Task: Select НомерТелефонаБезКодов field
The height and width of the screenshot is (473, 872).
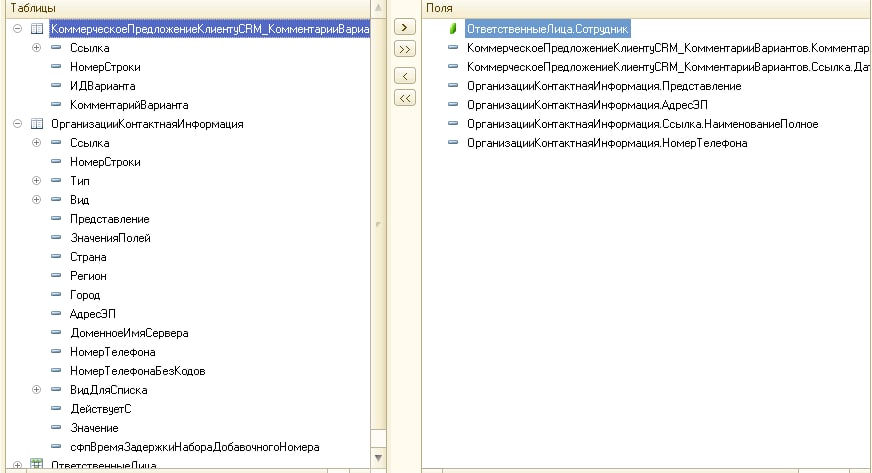Action: coord(137,371)
